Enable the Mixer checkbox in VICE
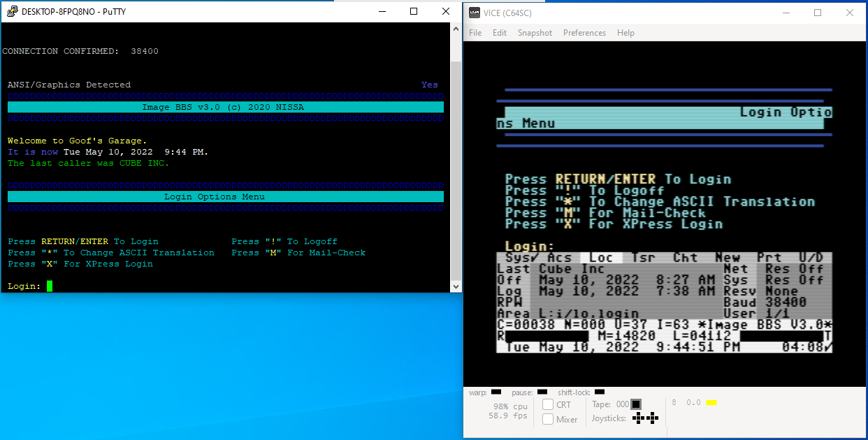Viewport: 868px width, 440px height. coord(549,419)
